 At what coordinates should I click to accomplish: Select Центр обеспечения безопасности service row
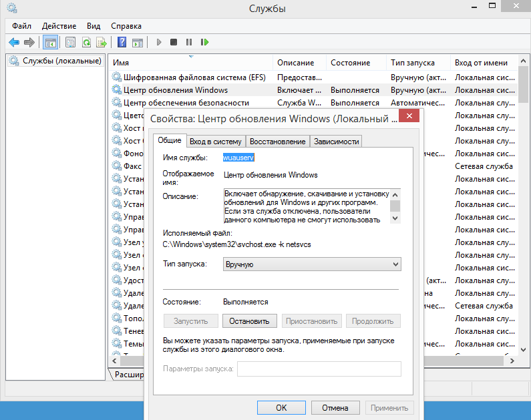point(313,103)
